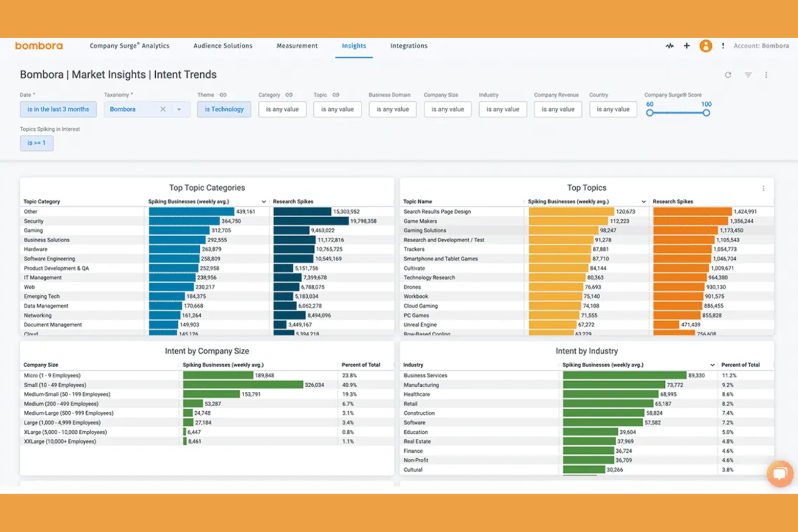The image size is (798, 532).
Task: Click the bombora logo
Action: click(38, 46)
